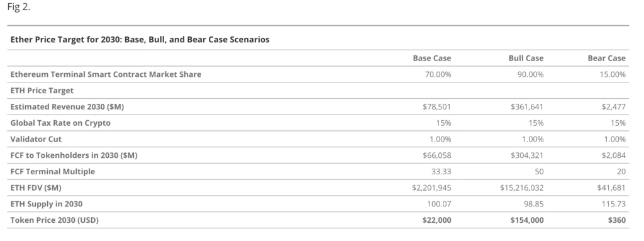Click the $15,216,032 bull case FDV value
This screenshot has height=241, width=644.
pos(521,188)
